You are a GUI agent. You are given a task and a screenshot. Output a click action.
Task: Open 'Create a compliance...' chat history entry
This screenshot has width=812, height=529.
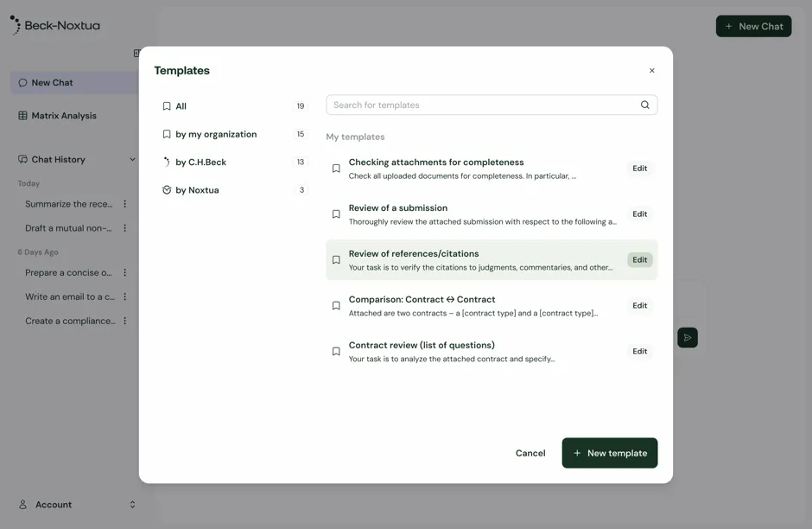click(70, 321)
